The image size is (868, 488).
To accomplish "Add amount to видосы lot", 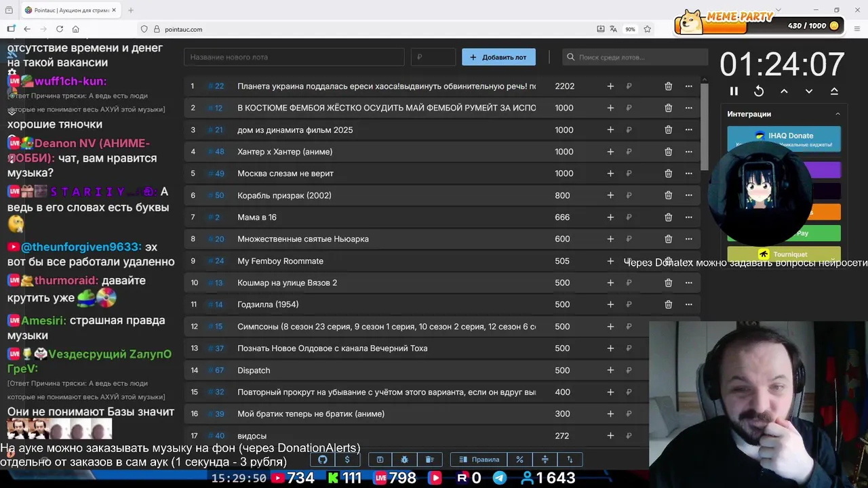I will coord(610,436).
